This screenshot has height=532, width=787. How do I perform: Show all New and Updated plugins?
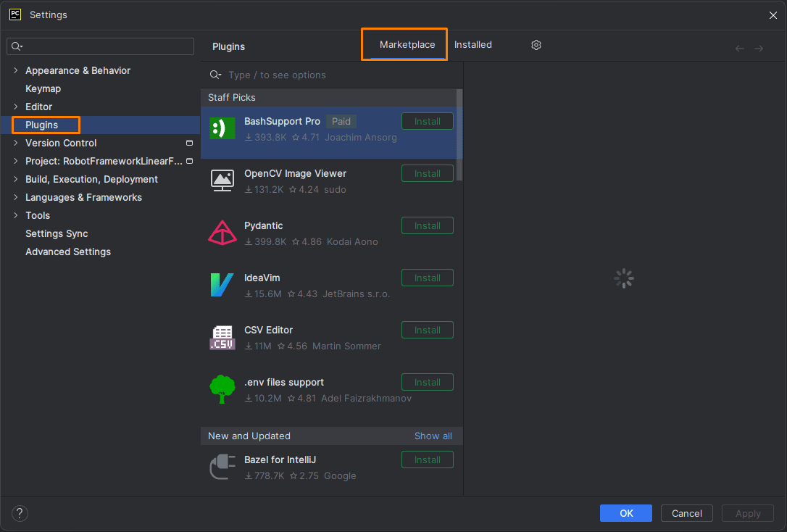(x=433, y=436)
